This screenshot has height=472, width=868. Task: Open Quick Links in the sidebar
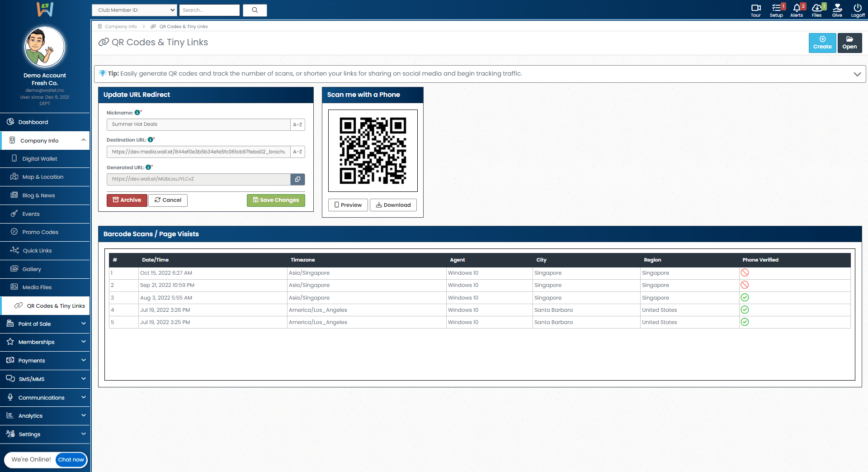(x=37, y=251)
